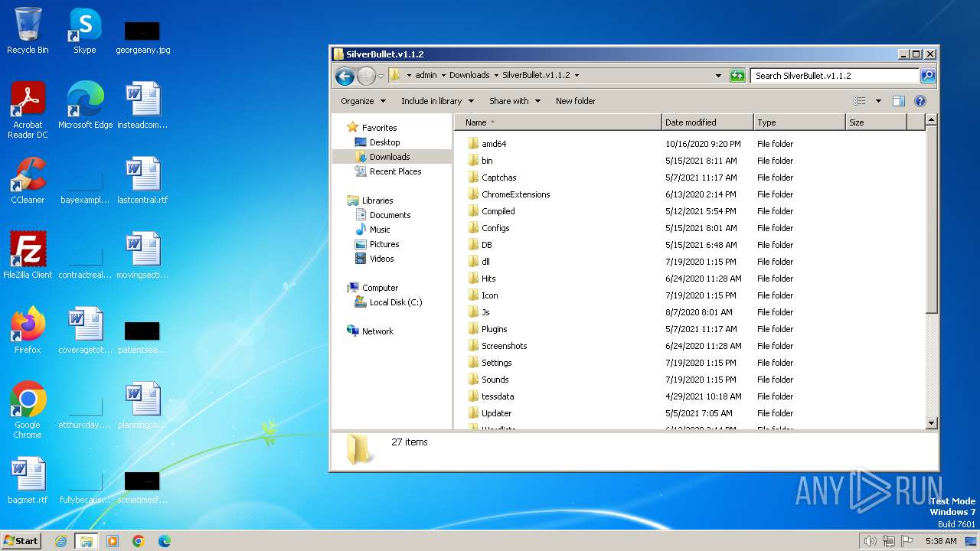Click the green Refresh button by the address bar
The height and width of the screenshot is (551, 980).
click(737, 76)
